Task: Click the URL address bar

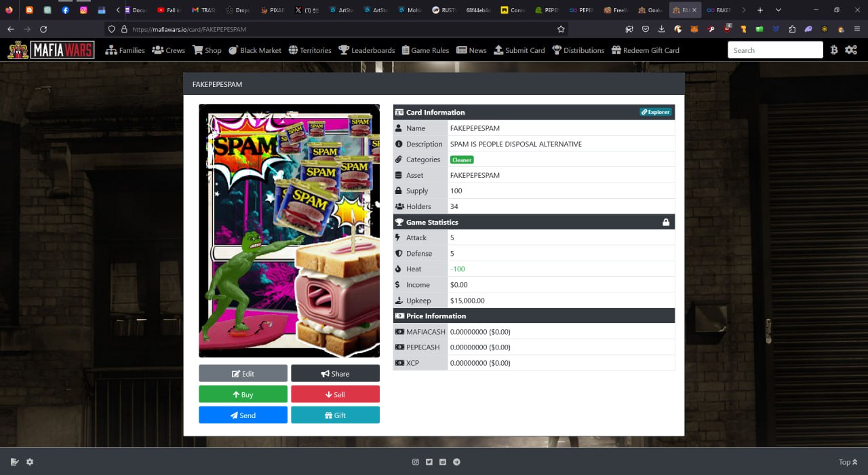Action: tap(339, 29)
